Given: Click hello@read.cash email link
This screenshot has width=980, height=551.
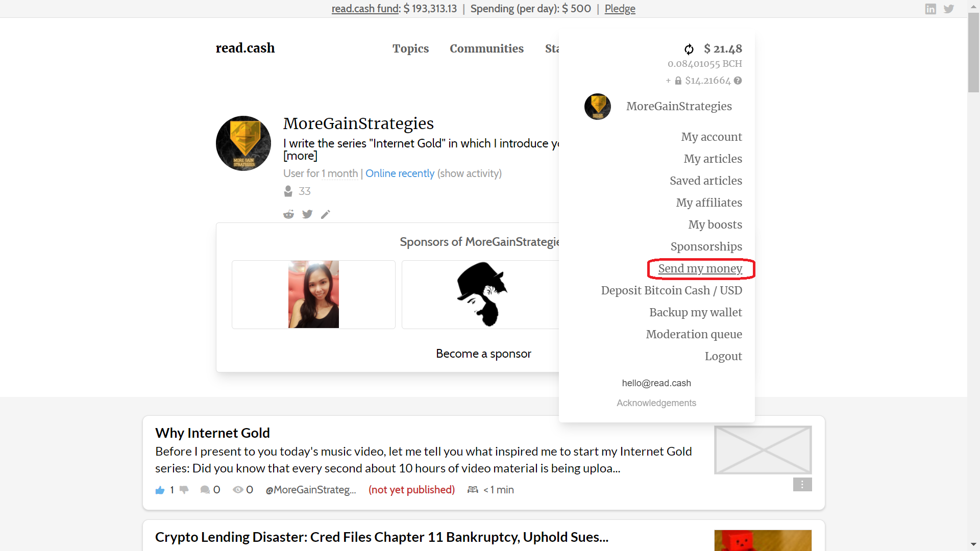Looking at the screenshot, I should [x=656, y=383].
